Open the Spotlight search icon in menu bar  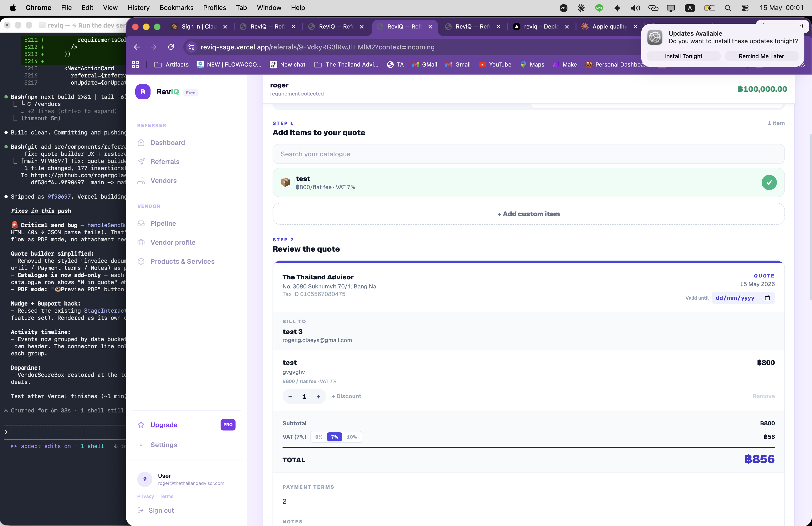(728, 8)
